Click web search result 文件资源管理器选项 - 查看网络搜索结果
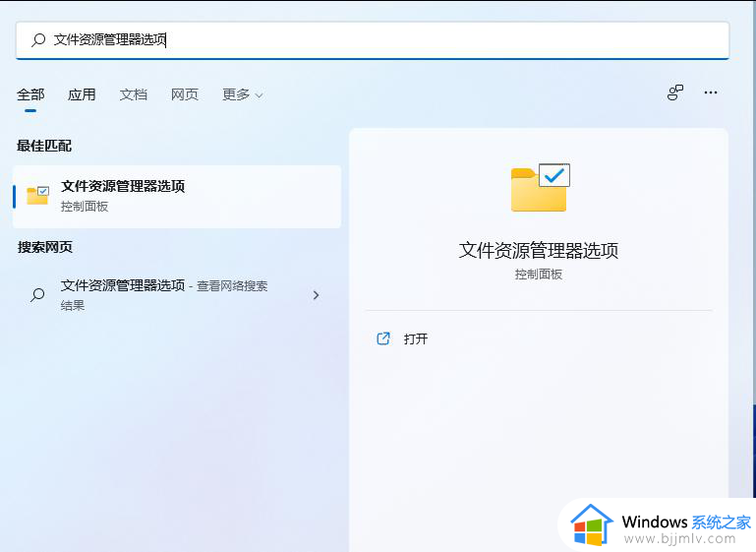Image resolution: width=756 pixels, height=552 pixels. pos(177,295)
